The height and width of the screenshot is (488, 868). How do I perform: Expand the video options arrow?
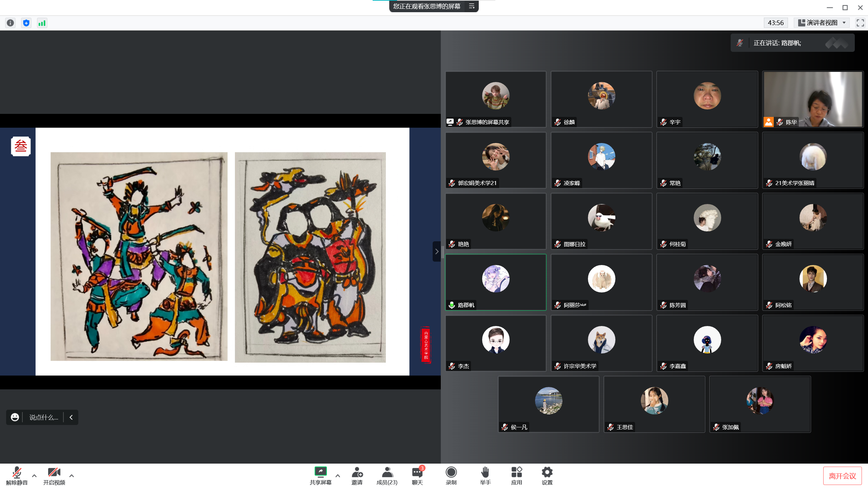[72, 475]
